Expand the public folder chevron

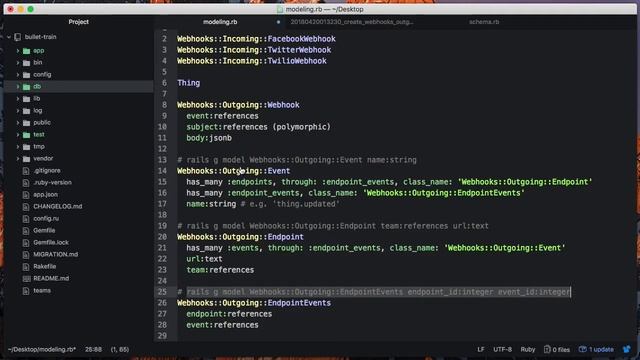coord(18,122)
